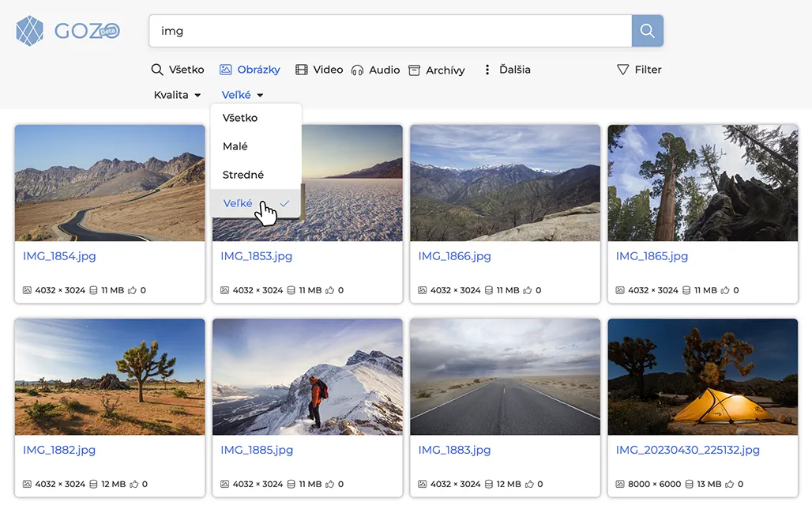Pick Všetko in the size dropdown list
This screenshot has height=506, width=812.
[240, 118]
